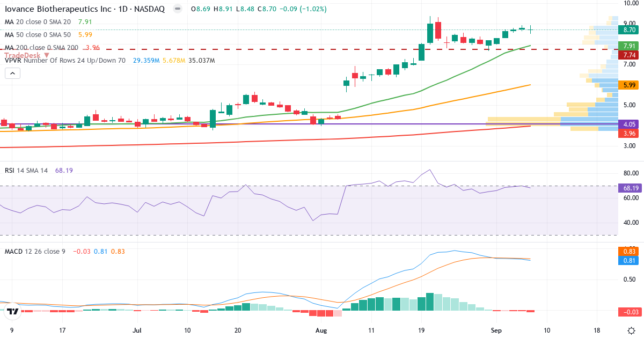644x338 pixels.
Task: Collapse the indicator legend with chevron button
Action: (12, 73)
